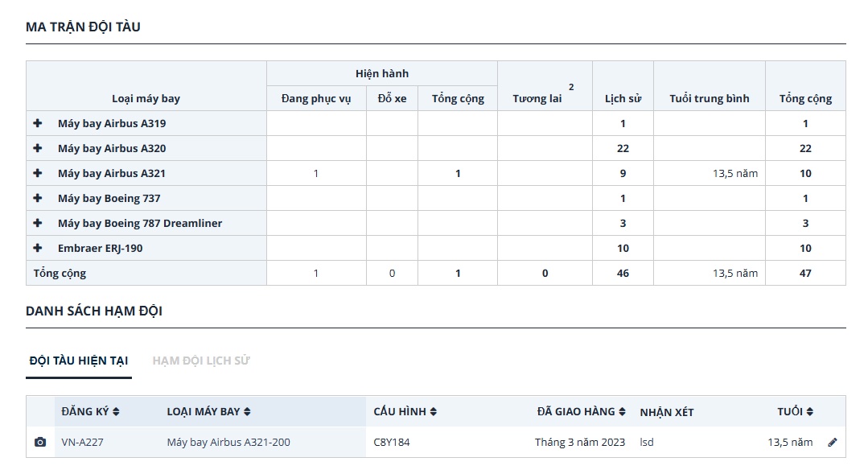Image resolution: width=868 pixels, height=470 pixels.
Task: Switch to HẠM ĐỘI LỊCH SỬ tab
Action: 201,361
